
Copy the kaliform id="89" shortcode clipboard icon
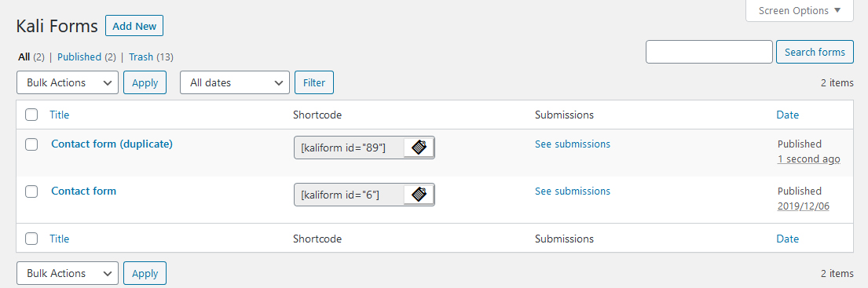point(419,148)
